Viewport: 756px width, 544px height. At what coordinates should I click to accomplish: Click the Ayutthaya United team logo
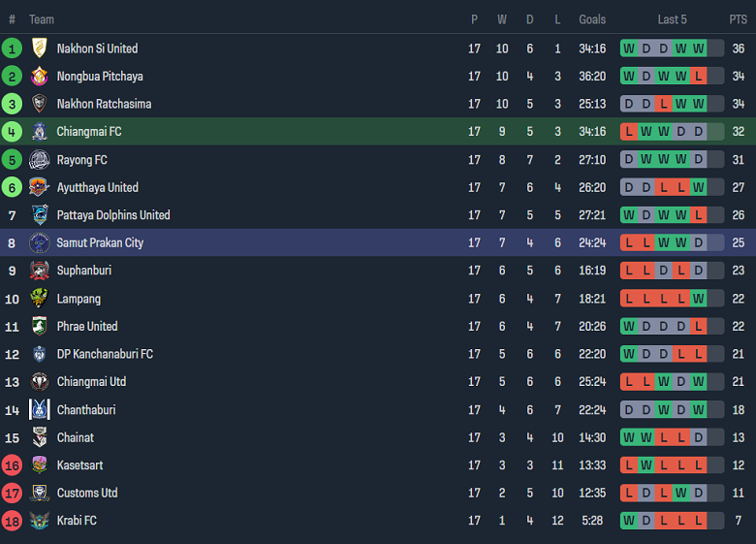coord(40,188)
